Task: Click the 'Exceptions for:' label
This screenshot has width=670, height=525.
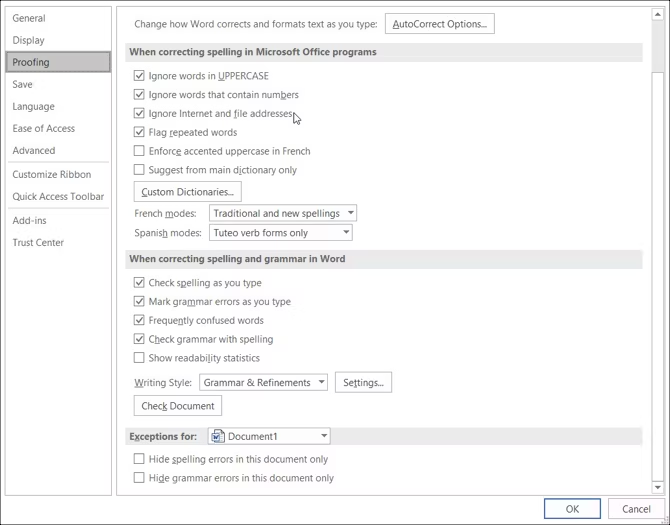Action: point(163,437)
